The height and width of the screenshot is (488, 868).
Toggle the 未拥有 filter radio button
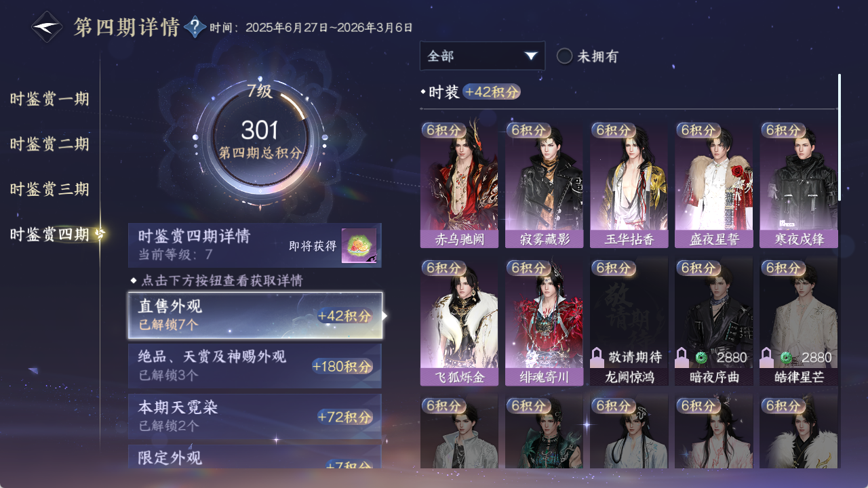point(564,56)
